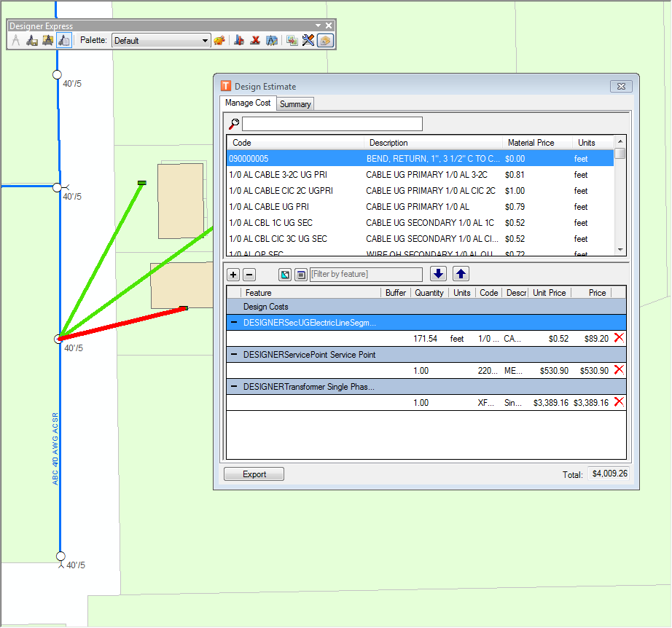Viewport: 672px width, 628px height.
Task: Click the cost list scrollbar up arrow
Action: 620,141
